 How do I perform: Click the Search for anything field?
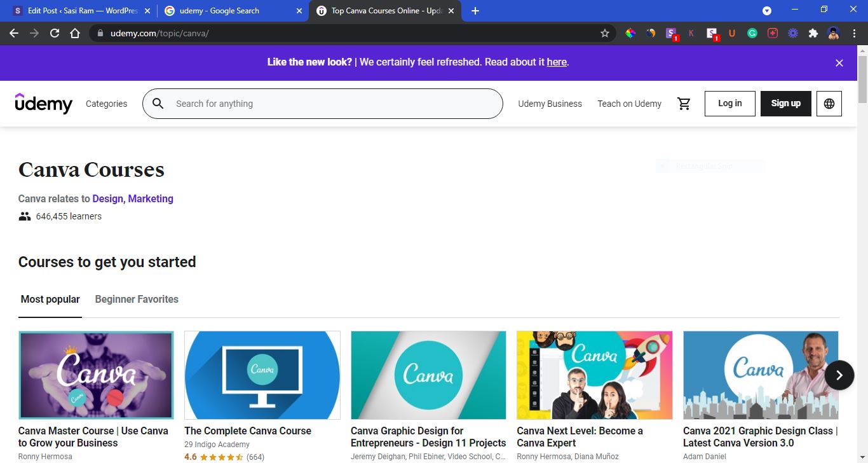click(323, 104)
